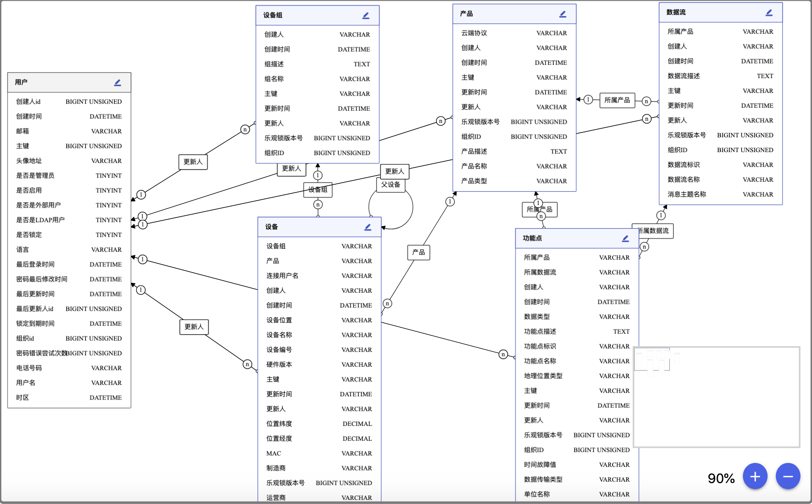The height and width of the screenshot is (504, 812).
Task: Select the 所属数据流 relationship label
Action: point(655,231)
